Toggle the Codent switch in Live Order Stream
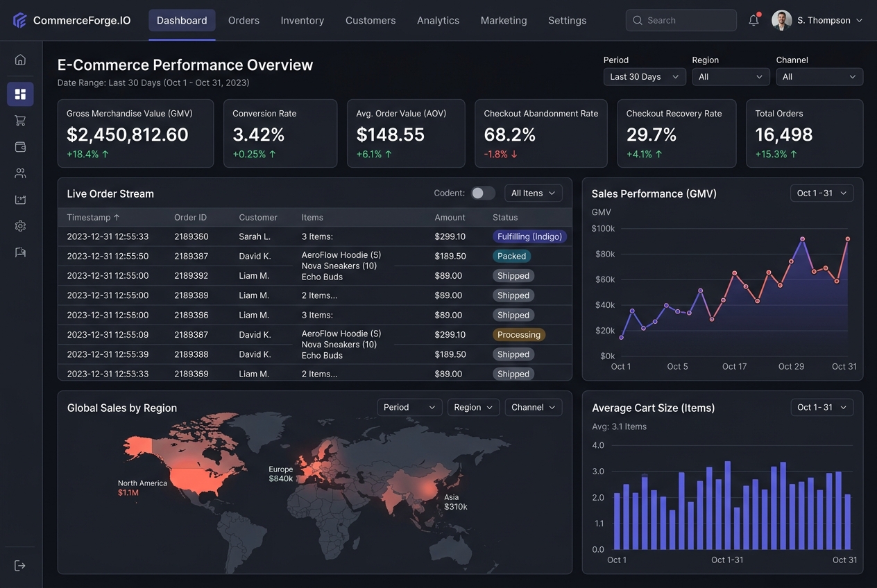 pos(483,193)
